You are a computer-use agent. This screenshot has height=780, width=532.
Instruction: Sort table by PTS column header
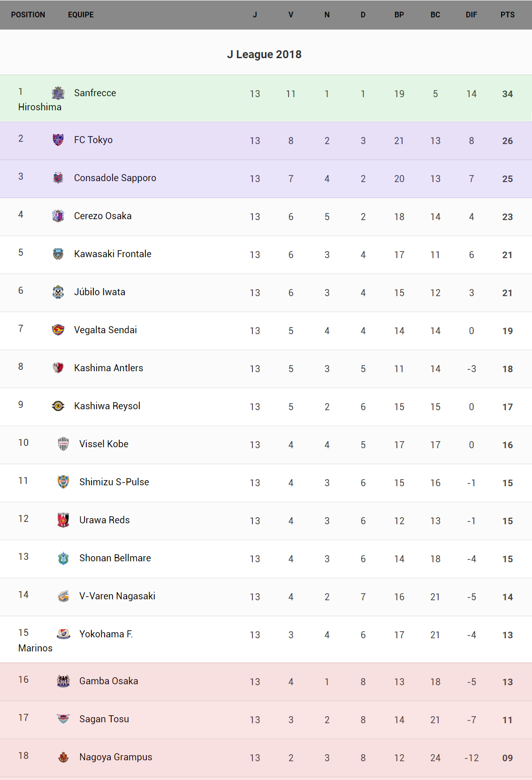coord(507,15)
